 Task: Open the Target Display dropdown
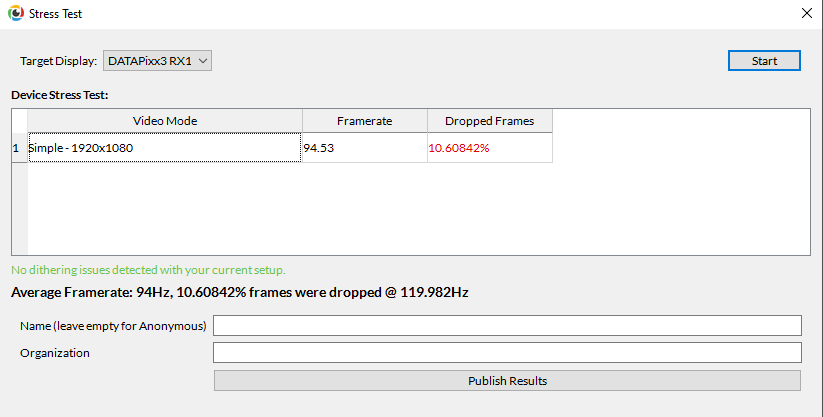pyautogui.click(x=157, y=61)
